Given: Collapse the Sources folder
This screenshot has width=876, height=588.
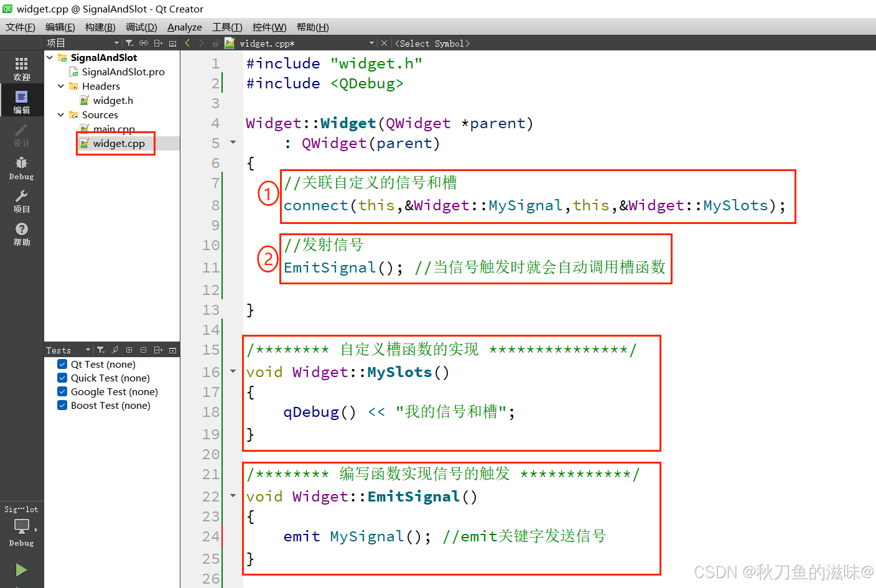Looking at the screenshot, I should tap(61, 114).
